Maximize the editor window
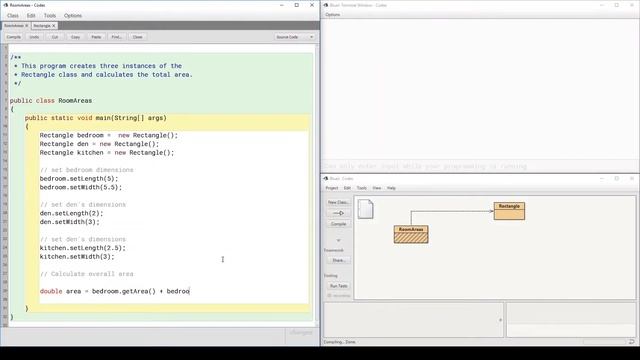The width and height of the screenshot is (640, 360). 297,5
